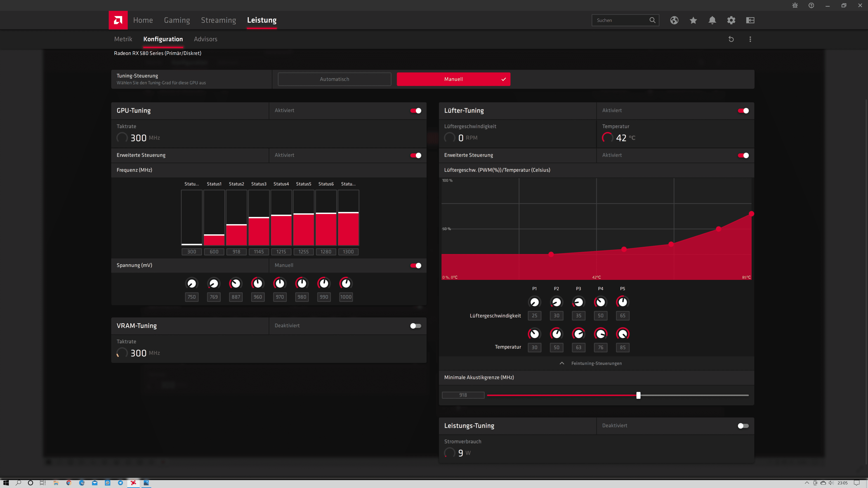Click P1 fan speed knob above 25
Image resolution: width=868 pixels, height=488 pixels.
click(x=534, y=302)
